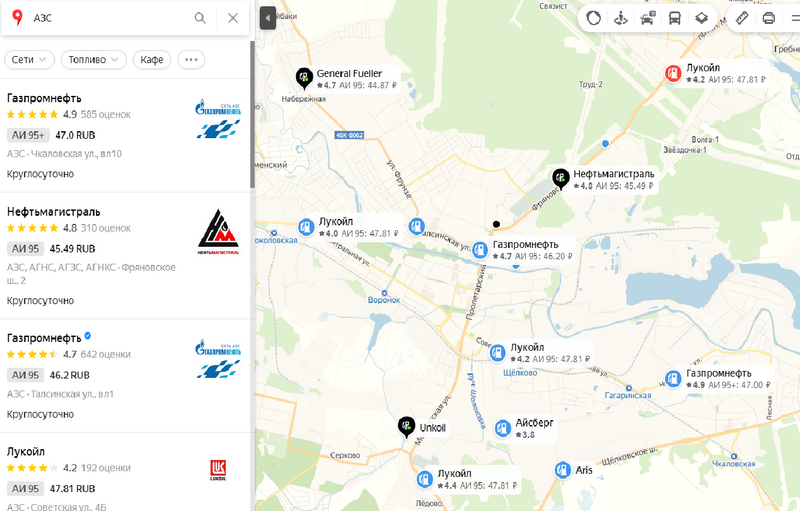
Task: Open the panorama street view tool
Action: 620,18
